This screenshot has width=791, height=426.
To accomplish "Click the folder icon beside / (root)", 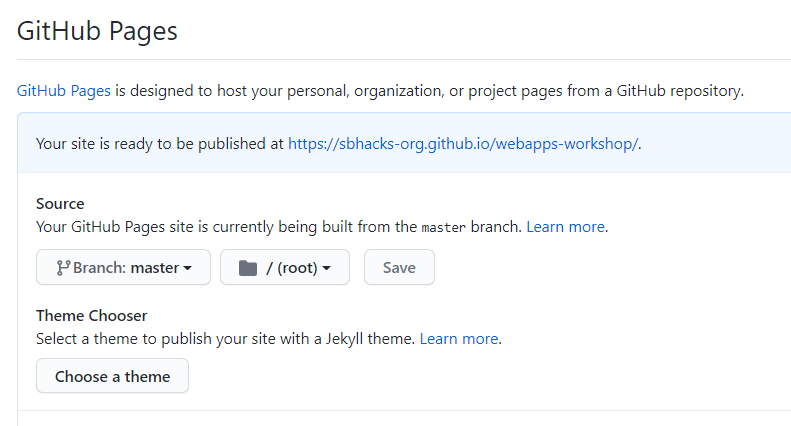I will (248, 268).
